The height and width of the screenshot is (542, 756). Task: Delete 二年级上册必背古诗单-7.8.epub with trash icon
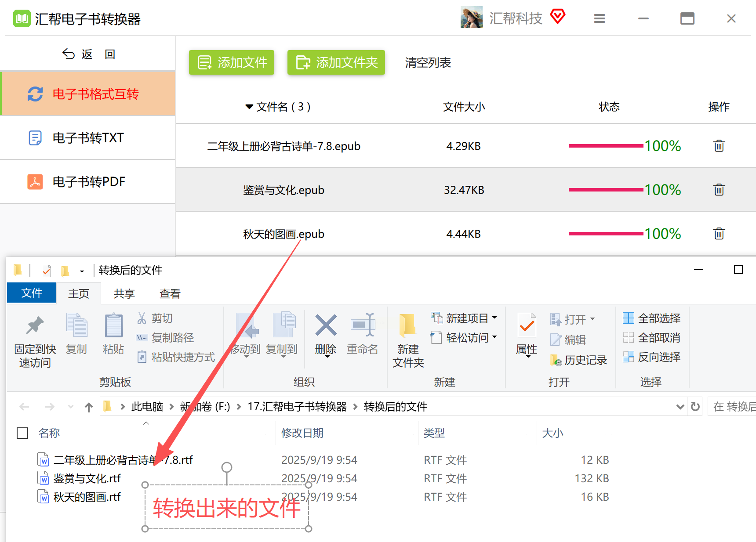[x=719, y=145]
